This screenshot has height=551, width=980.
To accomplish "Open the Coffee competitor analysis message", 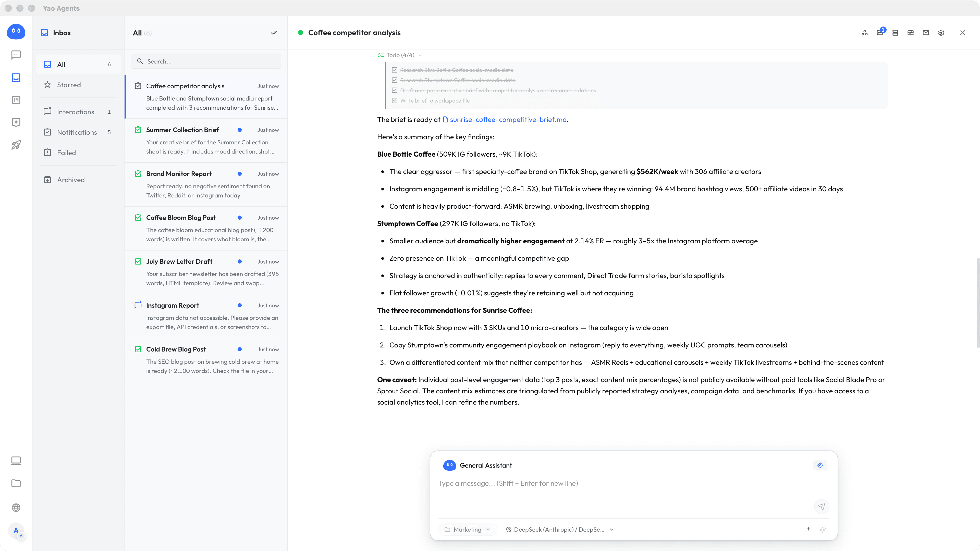I will coord(206,97).
